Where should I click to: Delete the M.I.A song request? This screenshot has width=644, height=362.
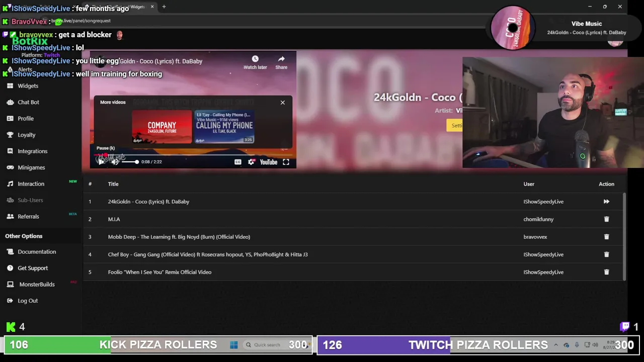pyautogui.click(x=606, y=219)
